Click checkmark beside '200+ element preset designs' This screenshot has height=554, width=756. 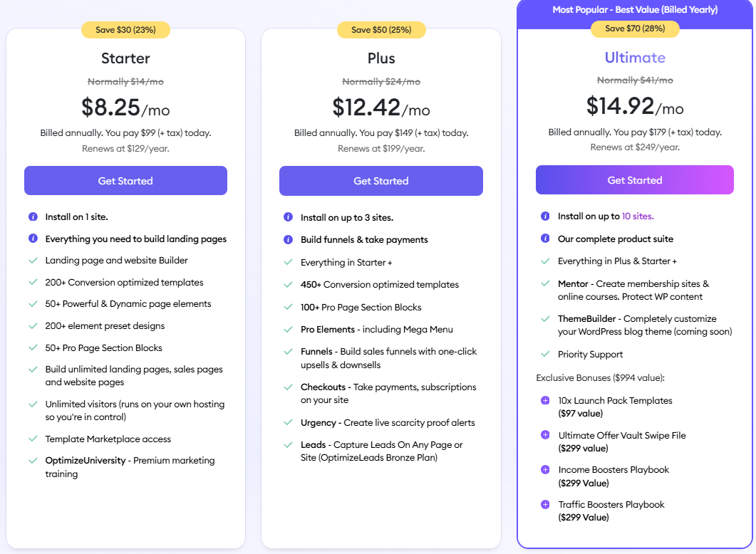[x=33, y=326]
